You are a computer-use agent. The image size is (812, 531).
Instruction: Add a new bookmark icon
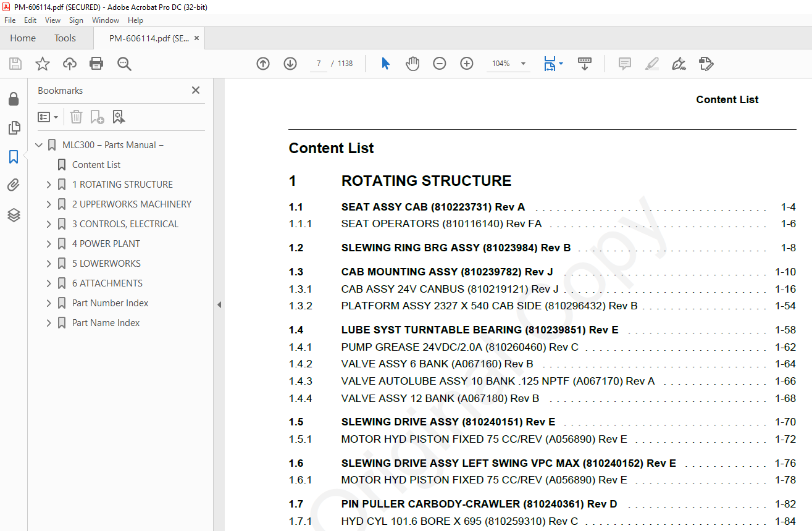[x=97, y=117]
